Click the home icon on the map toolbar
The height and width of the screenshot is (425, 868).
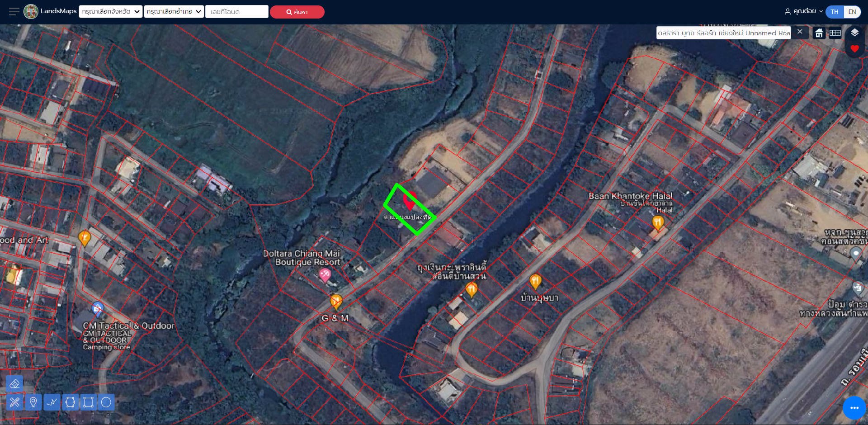(x=819, y=33)
